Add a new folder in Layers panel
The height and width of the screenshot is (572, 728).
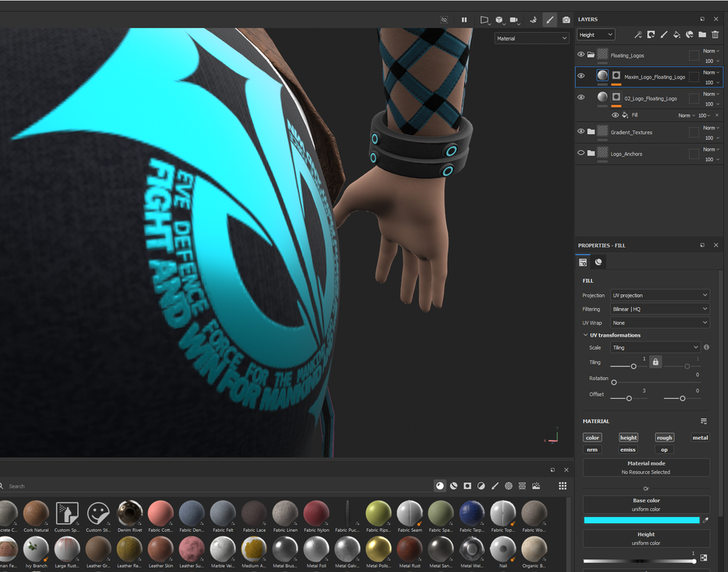tap(702, 34)
